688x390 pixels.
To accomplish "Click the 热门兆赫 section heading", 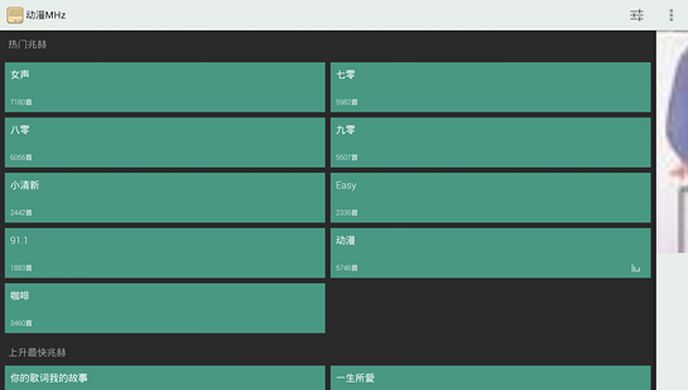I will 27,44.
